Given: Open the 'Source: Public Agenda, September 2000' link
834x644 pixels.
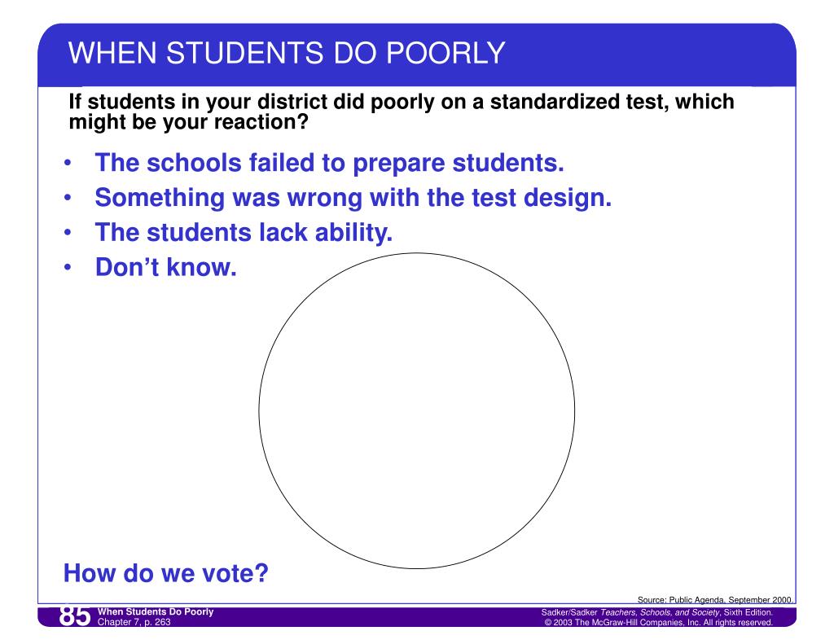Looking at the screenshot, I should tap(715, 600).
